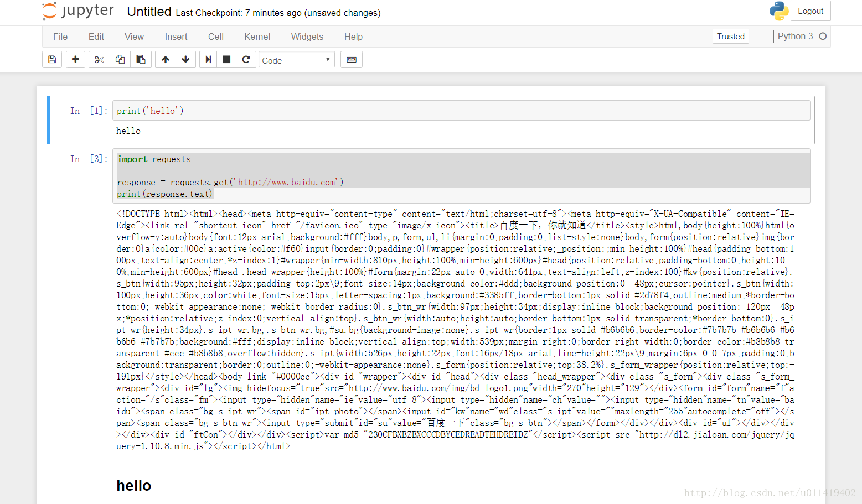Image resolution: width=862 pixels, height=504 pixels.
Task: Open the command palette keyboard icon
Action: pos(352,60)
